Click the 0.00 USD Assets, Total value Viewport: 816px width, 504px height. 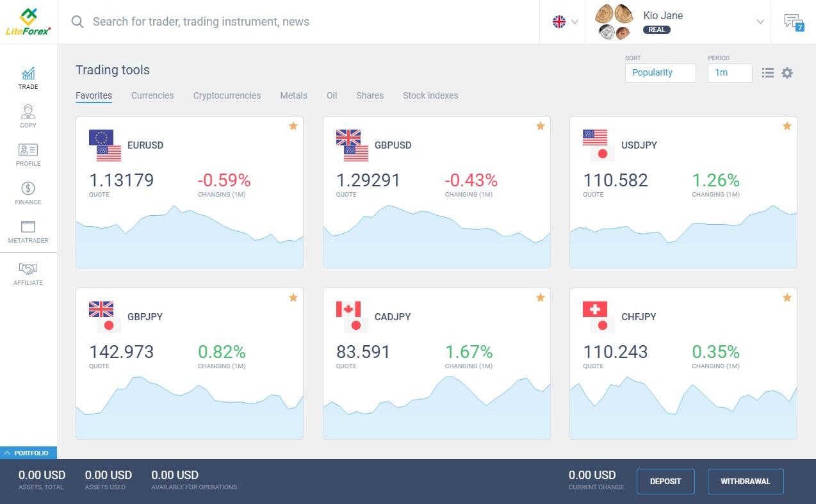coord(42,475)
